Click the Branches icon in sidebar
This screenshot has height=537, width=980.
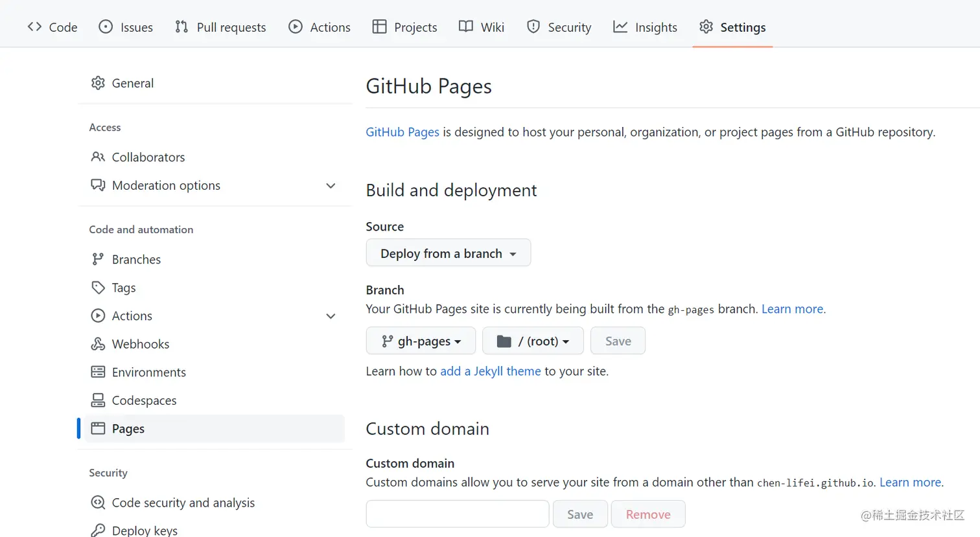click(98, 259)
